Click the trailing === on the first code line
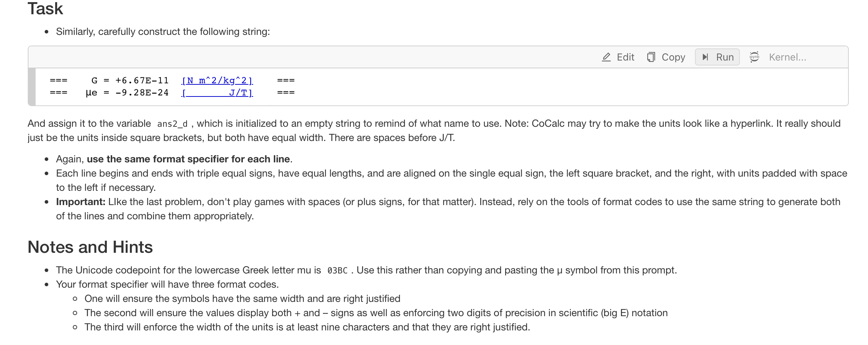The width and height of the screenshot is (868, 345). pos(286,80)
